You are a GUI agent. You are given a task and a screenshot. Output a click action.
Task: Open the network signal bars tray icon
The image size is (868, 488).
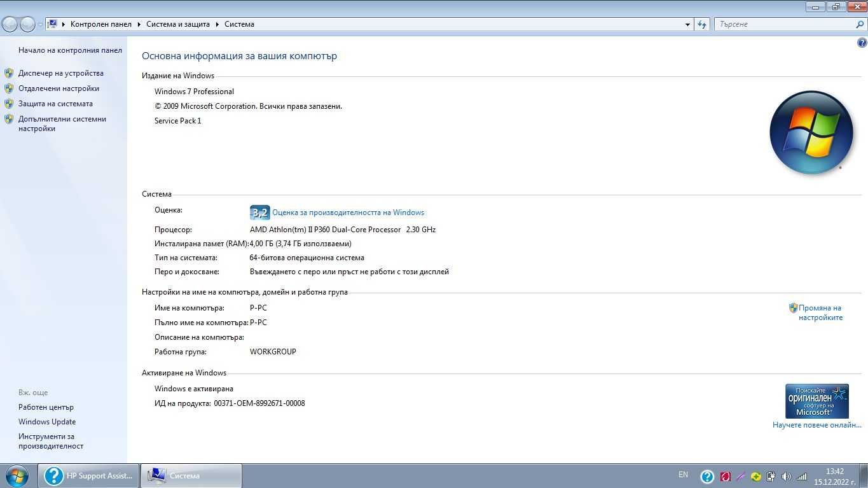pyautogui.click(x=802, y=476)
